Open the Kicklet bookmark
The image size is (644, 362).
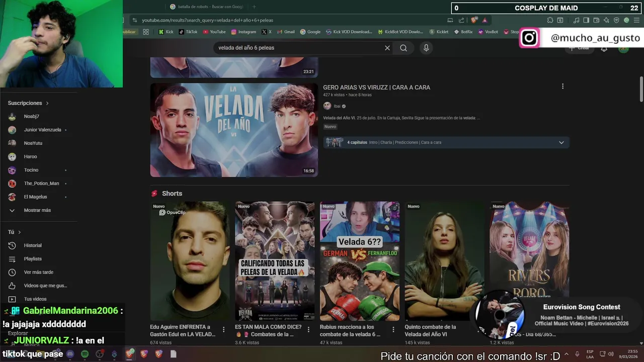tap(438, 32)
